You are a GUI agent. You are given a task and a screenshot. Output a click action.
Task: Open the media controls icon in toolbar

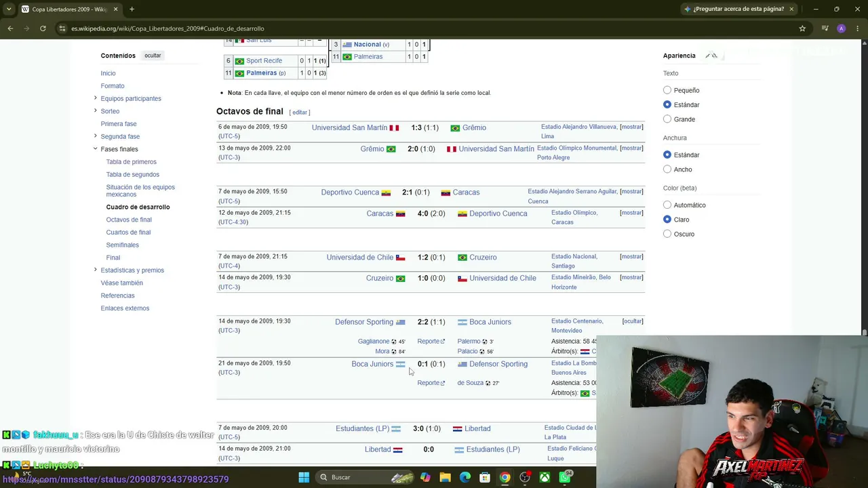[x=825, y=28]
